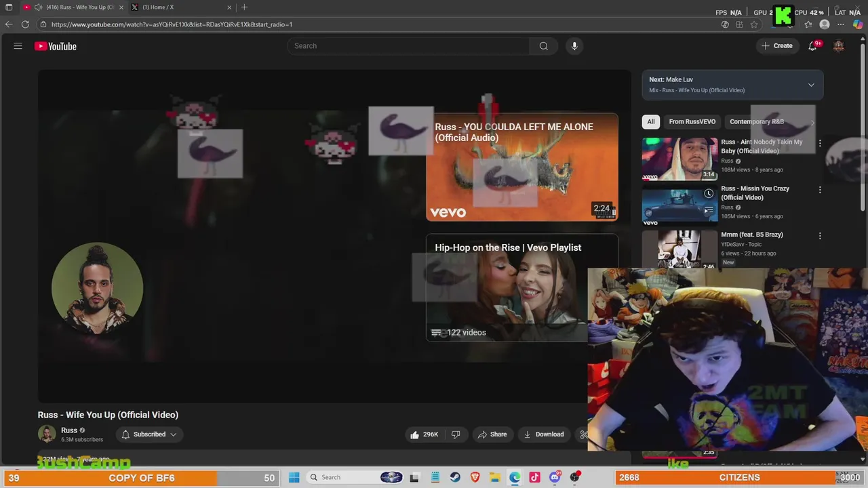Open options for Aint Nobody Takin My Baby
868x488 pixels.
pos(820,143)
